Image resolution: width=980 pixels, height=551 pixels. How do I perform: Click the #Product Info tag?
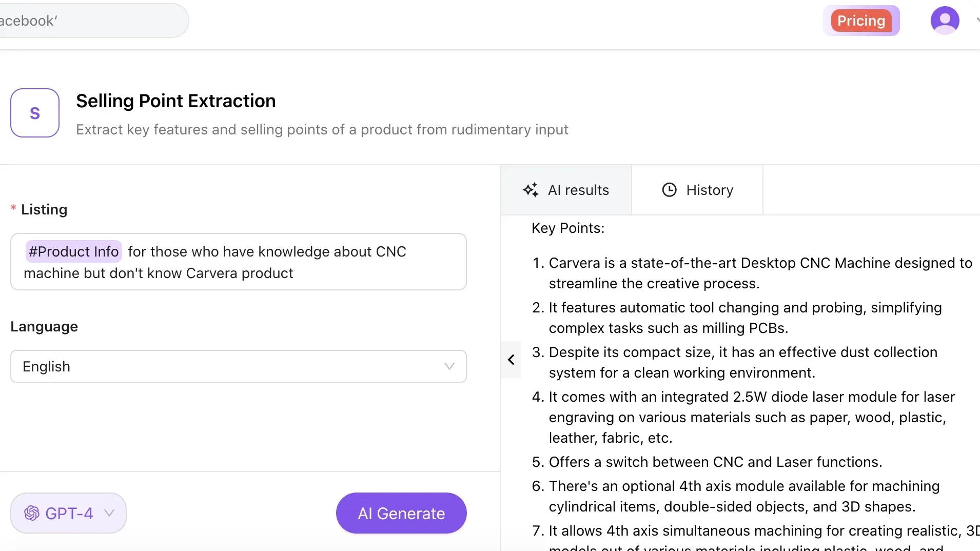[x=74, y=251]
